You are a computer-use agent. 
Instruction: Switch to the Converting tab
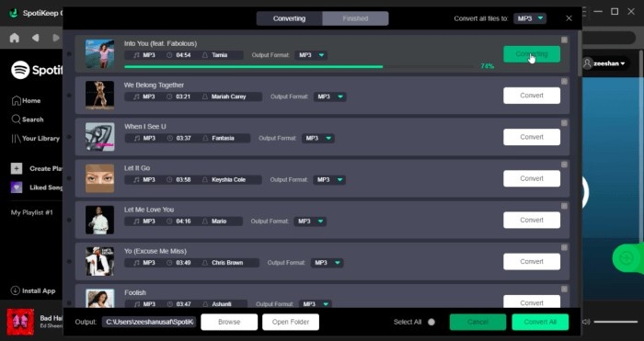tap(289, 18)
